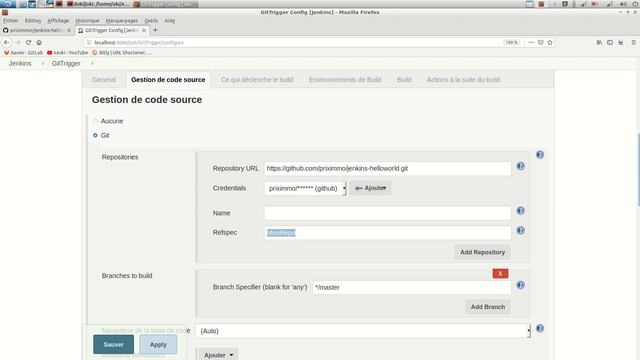
Task: Close the priximmo/jenkins-hello GitHub tab
Action: (x=69, y=30)
